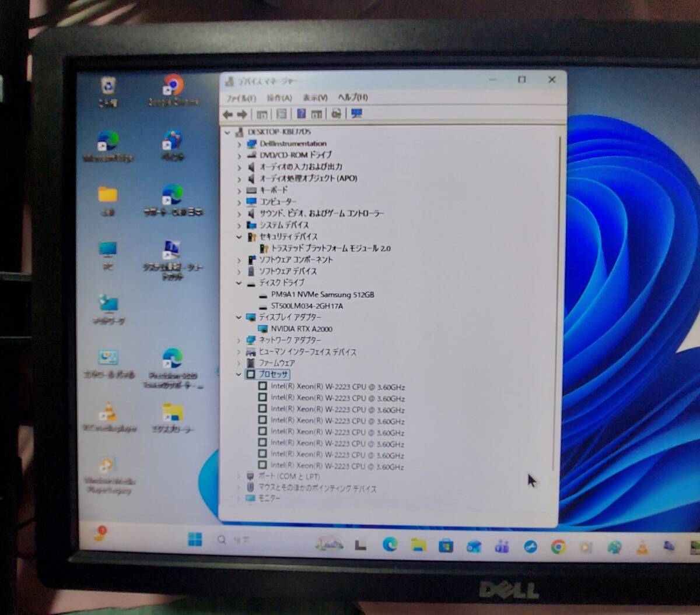This screenshot has height=615, width=700.
Task: Expand the キーボード node
Action: point(239,191)
